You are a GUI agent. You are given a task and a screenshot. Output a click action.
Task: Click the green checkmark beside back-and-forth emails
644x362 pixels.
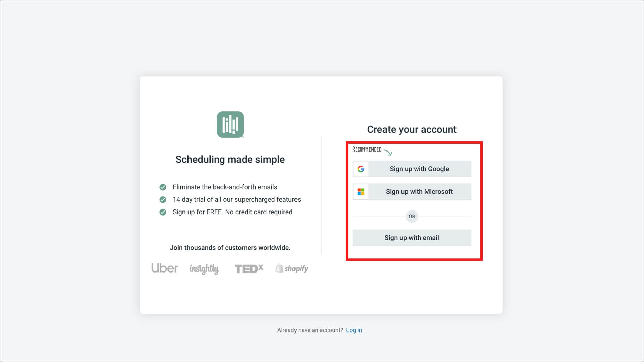tap(163, 187)
